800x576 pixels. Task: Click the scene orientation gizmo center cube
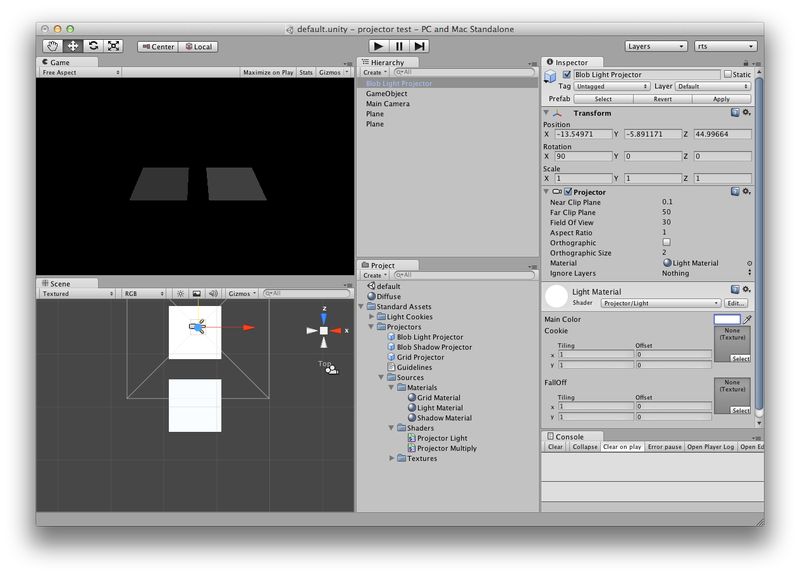click(323, 331)
